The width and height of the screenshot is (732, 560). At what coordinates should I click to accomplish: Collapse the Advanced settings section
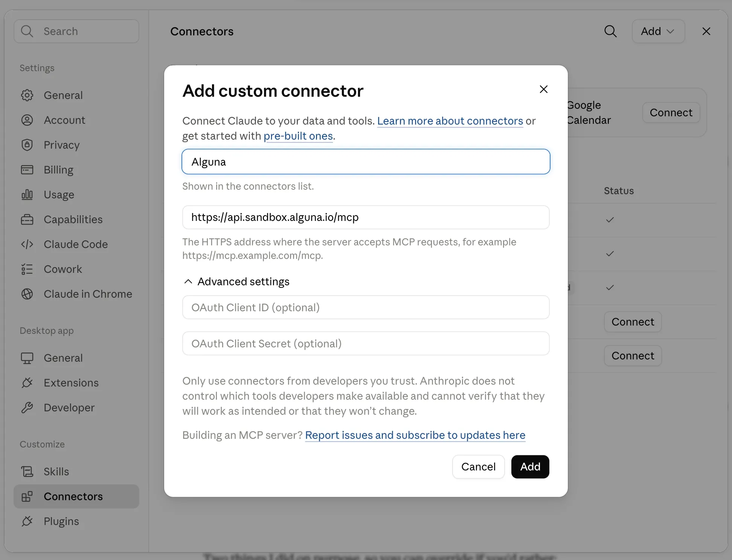pos(236,282)
